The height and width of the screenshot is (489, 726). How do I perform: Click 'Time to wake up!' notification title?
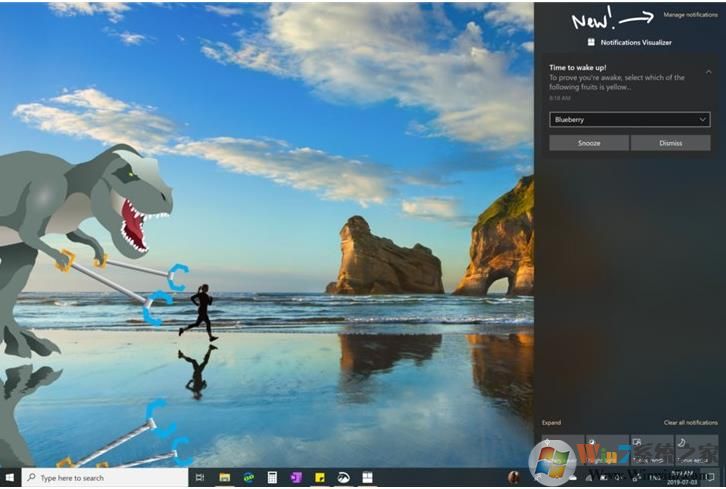[x=577, y=68]
